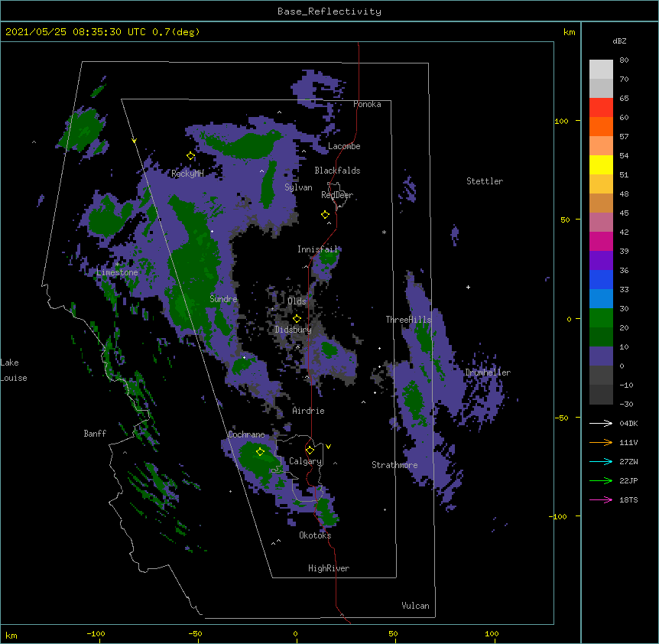The image size is (659, 644).
Task: Click the Didsbury city label
Action: (294, 330)
